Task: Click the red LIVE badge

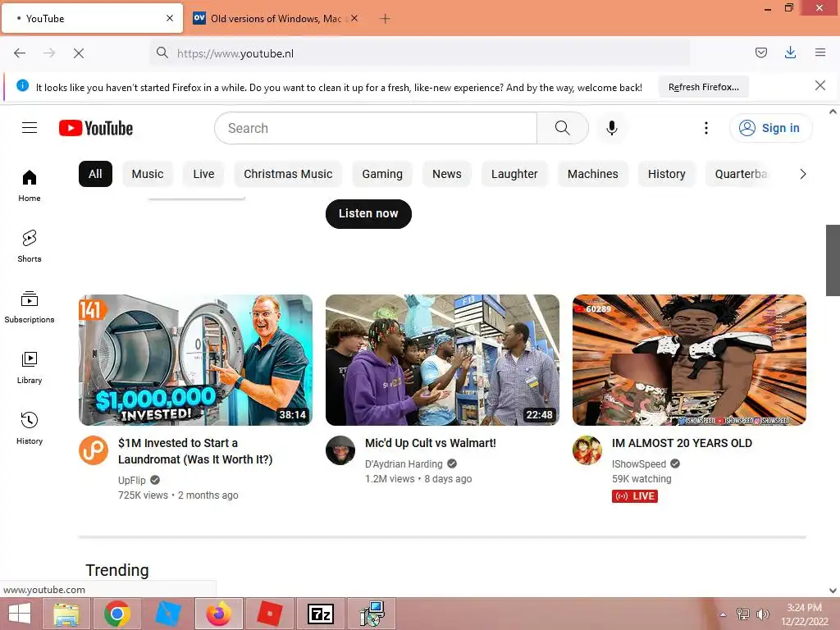Action: coord(635,496)
